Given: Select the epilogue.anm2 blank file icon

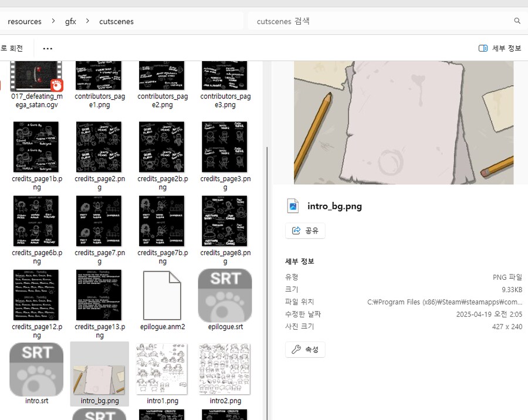Looking at the screenshot, I should click(x=162, y=295).
